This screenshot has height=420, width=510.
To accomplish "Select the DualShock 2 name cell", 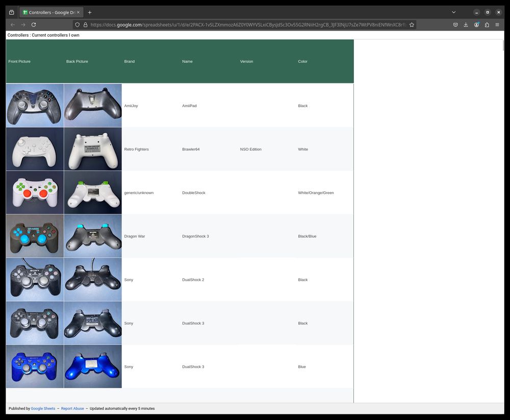I will point(209,280).
